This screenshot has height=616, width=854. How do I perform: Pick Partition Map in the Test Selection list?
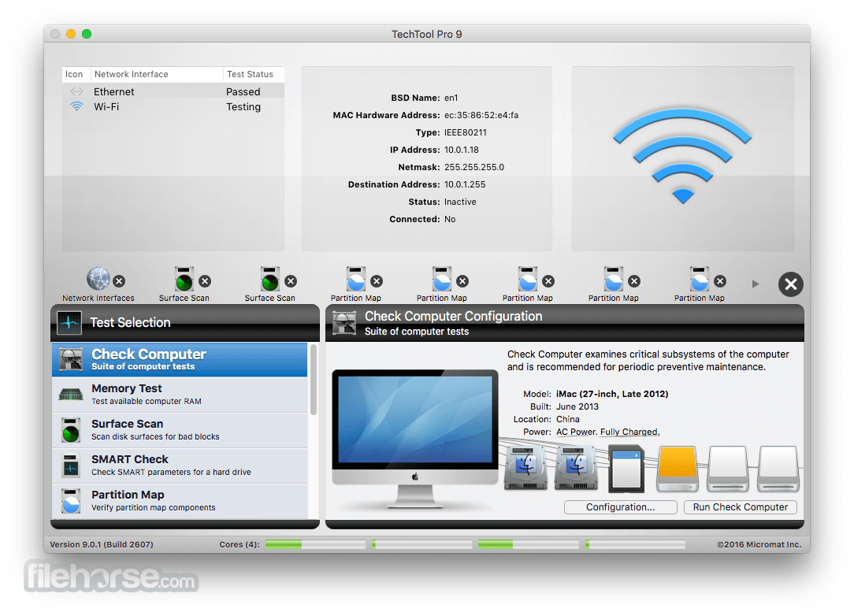(x=180, y=501)
